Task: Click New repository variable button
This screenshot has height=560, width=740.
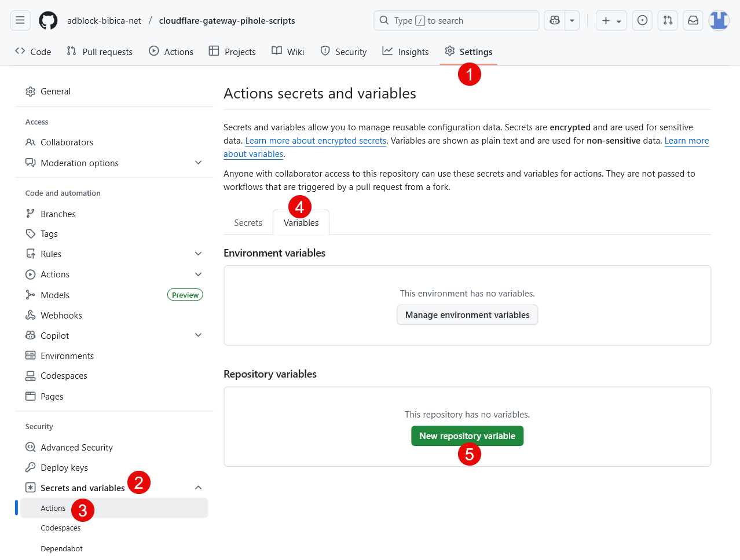Action: tap(467, 436)
